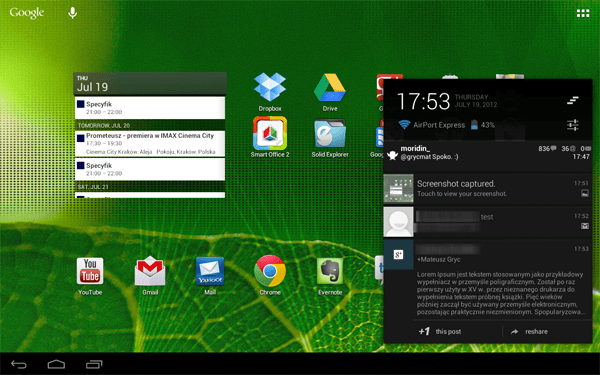600x375 pixels.
Task: Launch Solid Explorer file manager
Action: coord(329,137)
